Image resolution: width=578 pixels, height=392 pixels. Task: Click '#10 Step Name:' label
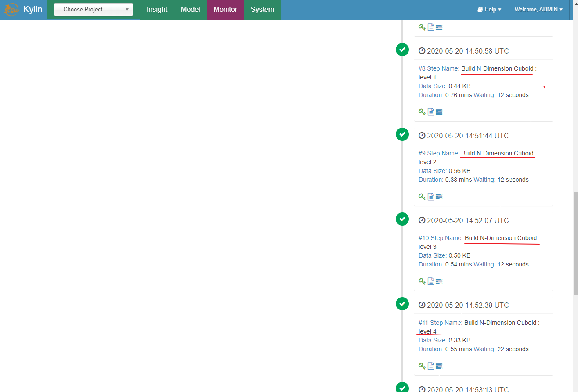pyautogui.click(x=441, y=238)
